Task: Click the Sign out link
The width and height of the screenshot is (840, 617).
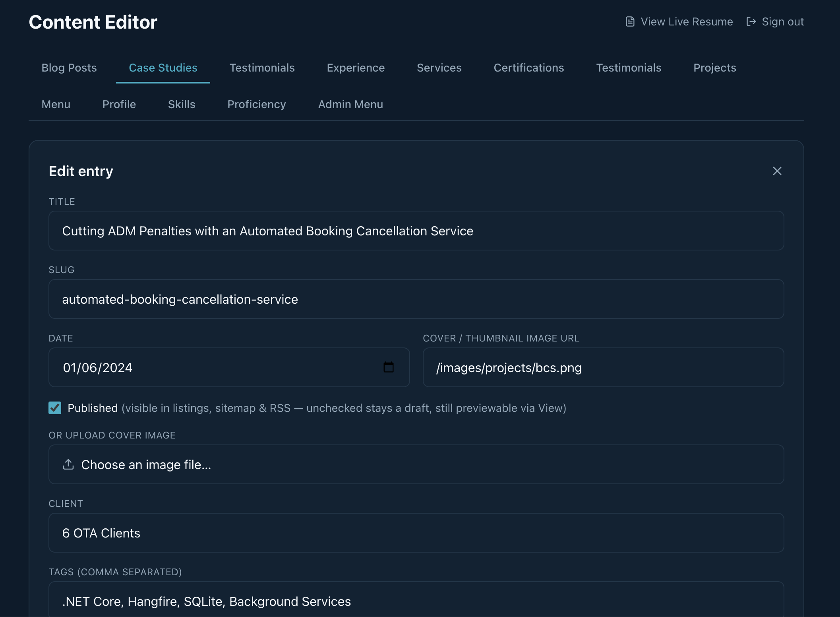Action: point(775,21)
